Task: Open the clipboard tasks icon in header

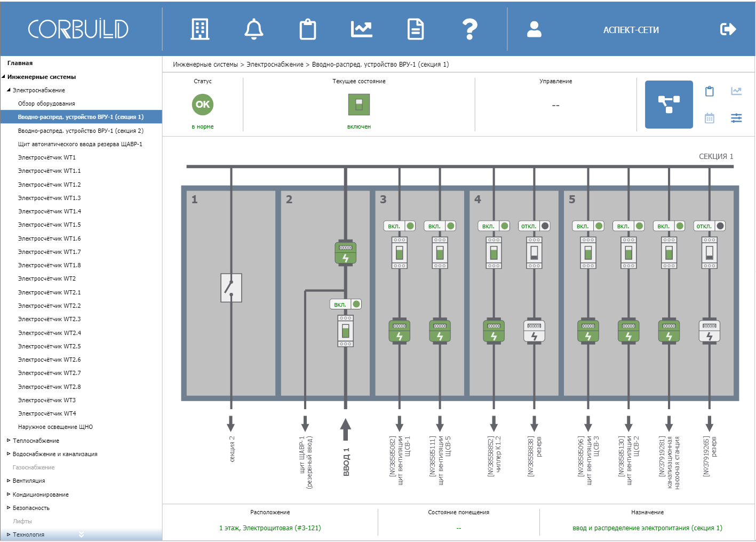Action: click(x=308, y=29)
